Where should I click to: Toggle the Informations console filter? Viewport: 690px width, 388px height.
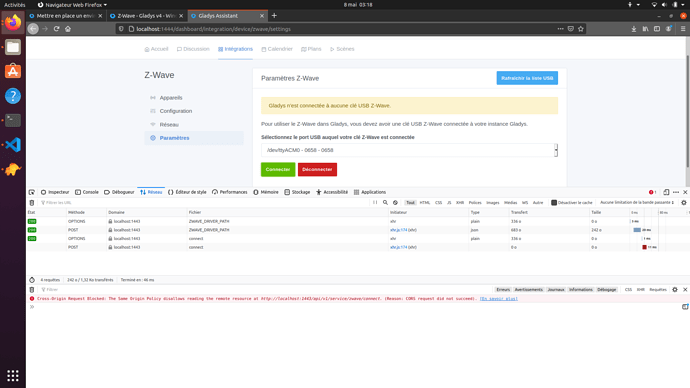click(x=580, y=289)
